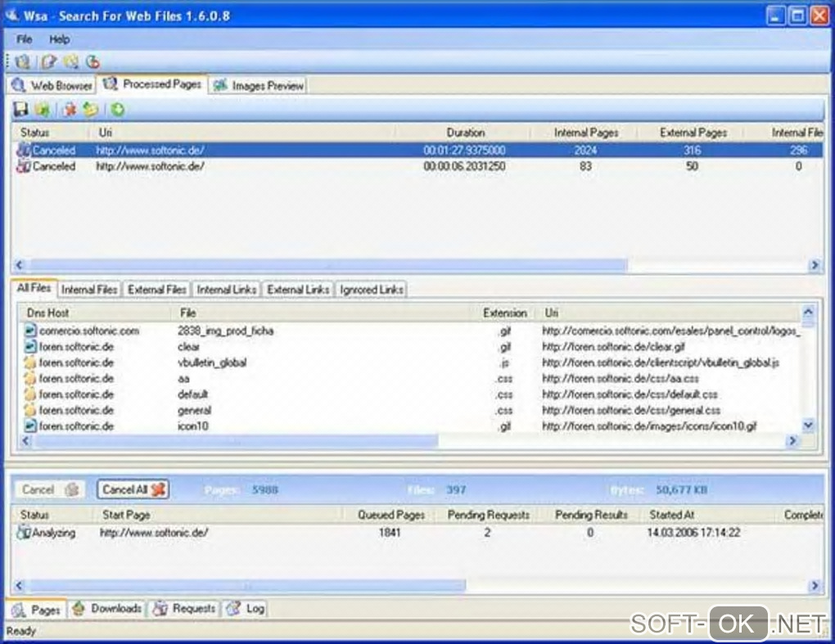Image resolution: width=835 pixels, height=644 pixels.
Task: Click scroll-left arrow of processed pages list
Action: (x=20, y=264)
